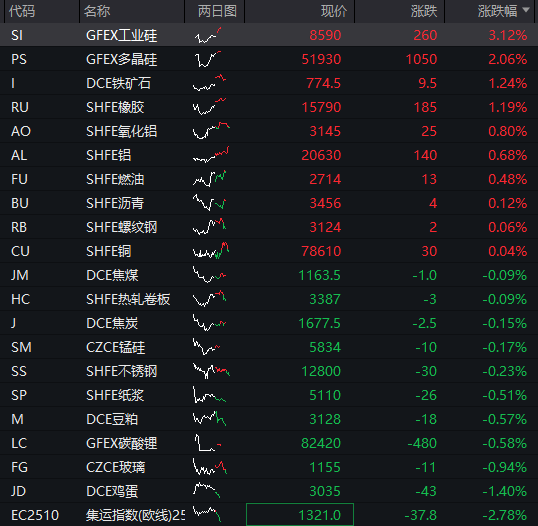
Task: Open the DCE铁矿石 two-day sparkline chart
Action: (x=209, y=83)
